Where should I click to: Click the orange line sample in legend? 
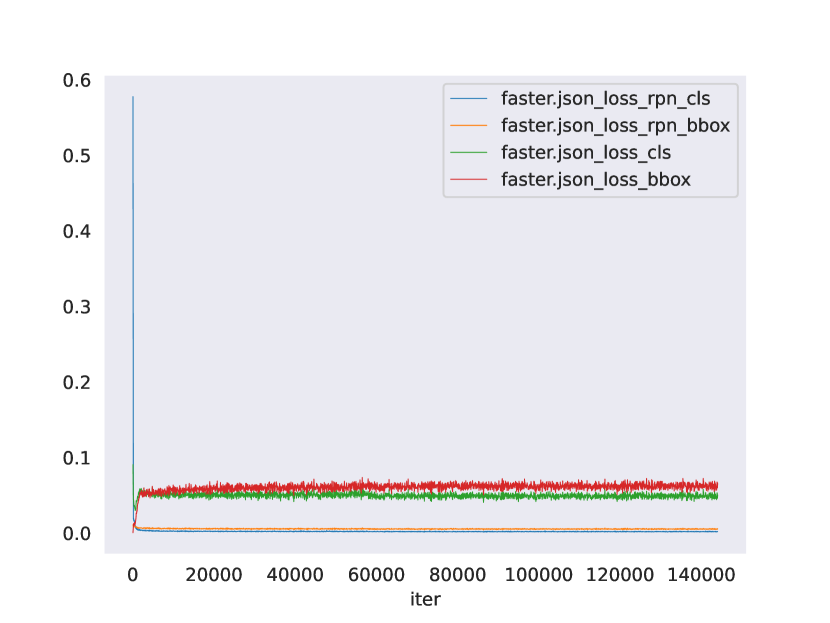[x=468, y=125]
